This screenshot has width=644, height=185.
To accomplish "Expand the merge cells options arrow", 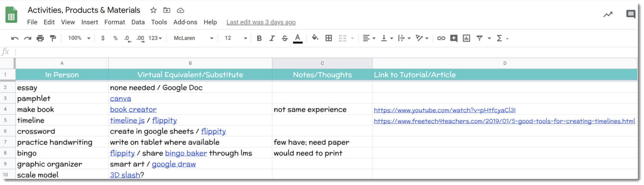I will pos(353,38).
